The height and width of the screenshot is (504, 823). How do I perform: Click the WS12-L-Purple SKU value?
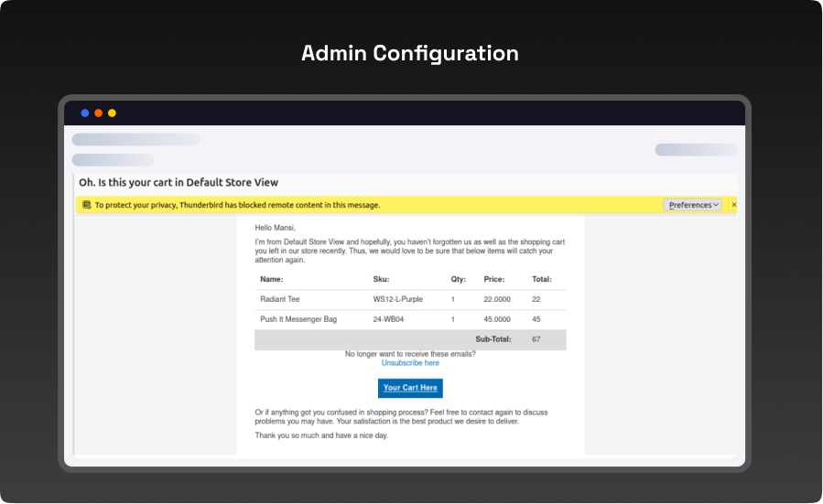pos(398,299)
